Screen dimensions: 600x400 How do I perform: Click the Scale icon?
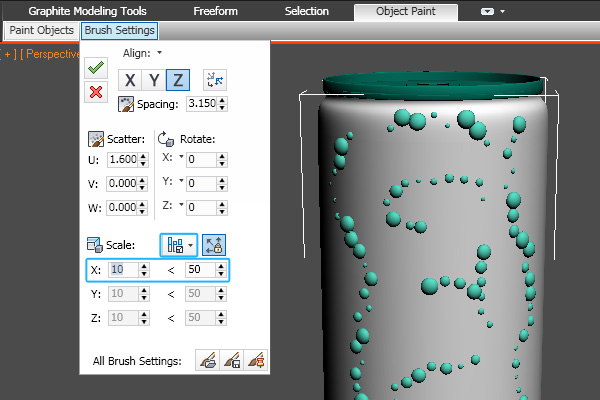[x=95, y=245]
